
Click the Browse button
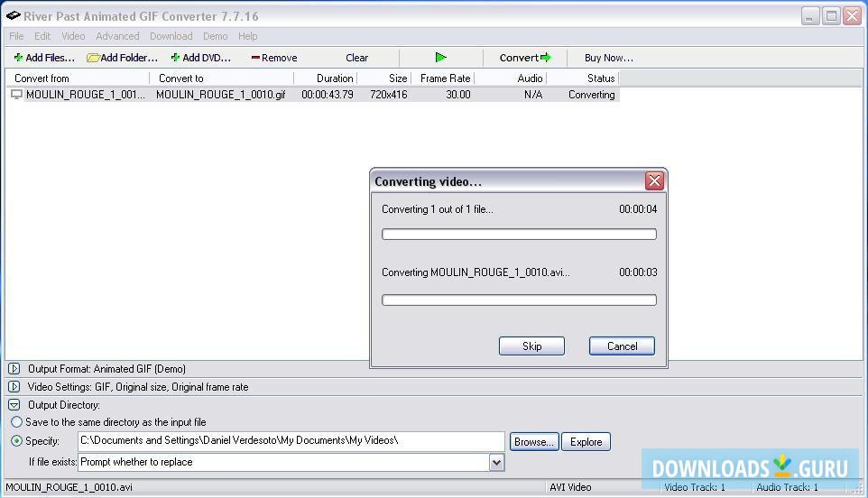[534, 441]
